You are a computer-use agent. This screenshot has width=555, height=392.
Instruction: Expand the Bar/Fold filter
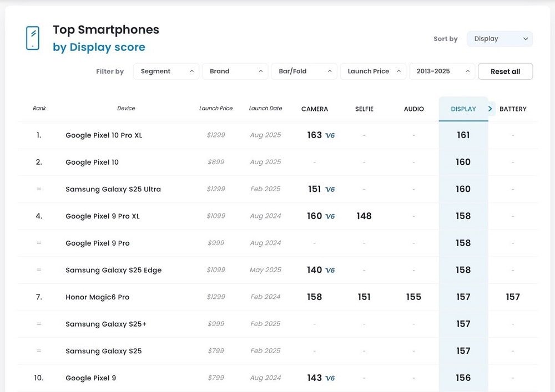click(x=304, y=72)
